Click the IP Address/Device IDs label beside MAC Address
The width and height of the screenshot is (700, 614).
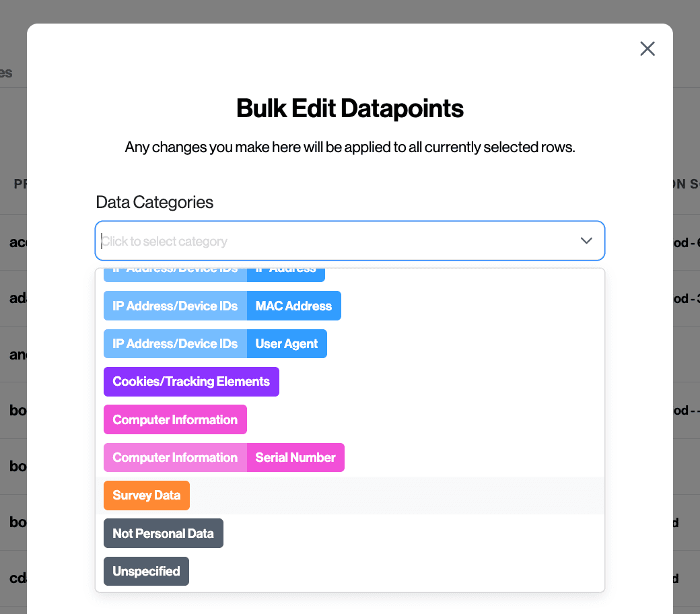tap(175, 306)
